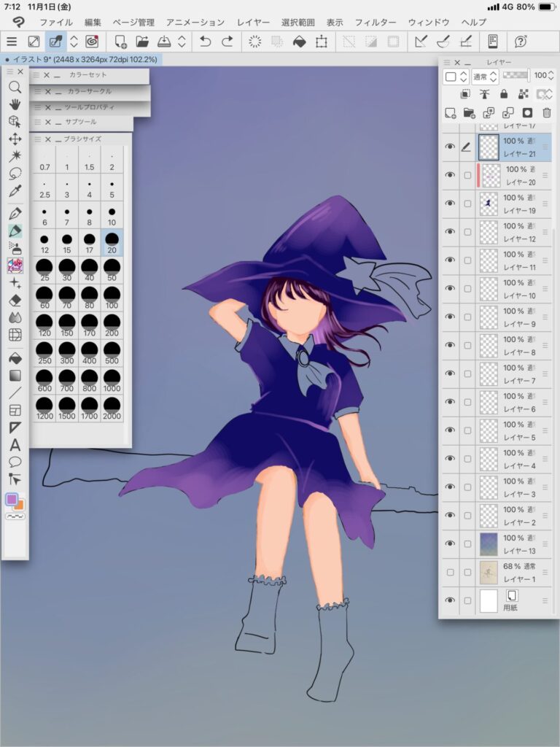Select the Gradient tool
The height and width of the screenshot is (747, 560).
coord(15,376)
